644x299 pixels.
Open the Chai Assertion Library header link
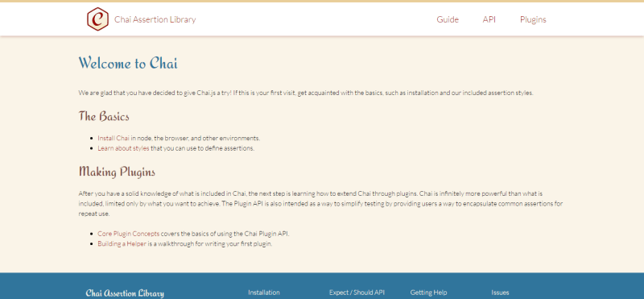[155, 19]
